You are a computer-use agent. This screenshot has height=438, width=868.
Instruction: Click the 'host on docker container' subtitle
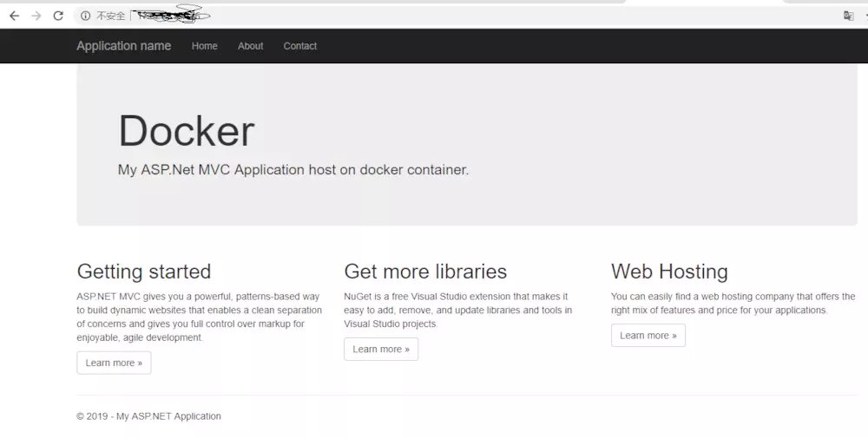click(x=293, y=170)
